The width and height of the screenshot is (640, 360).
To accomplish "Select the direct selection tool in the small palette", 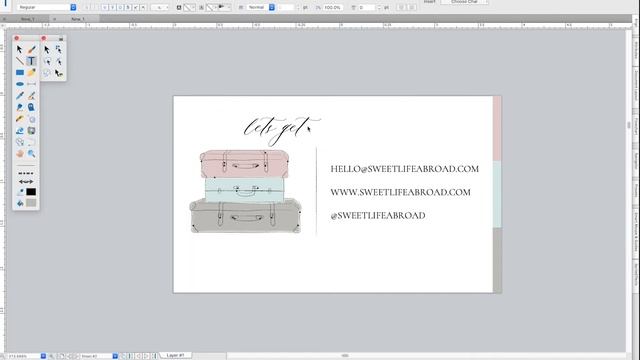I will pos(59,49).
